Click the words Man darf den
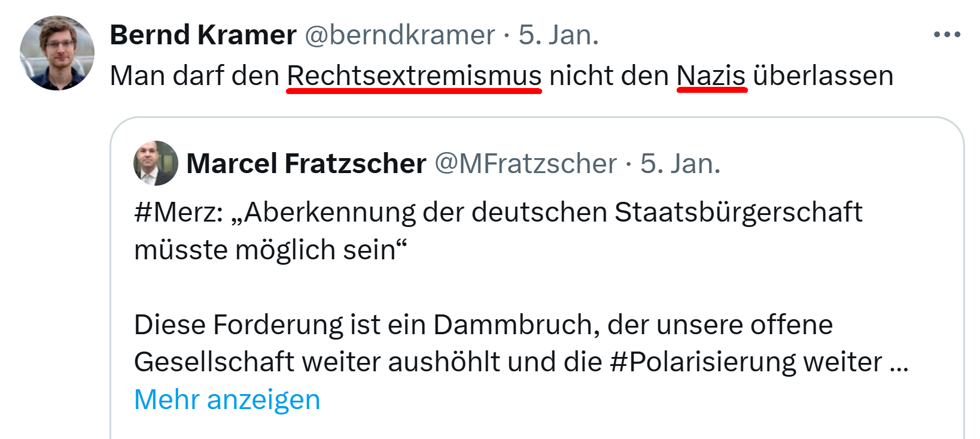Screen dimensions: 980x439 [x=194, y=76]
